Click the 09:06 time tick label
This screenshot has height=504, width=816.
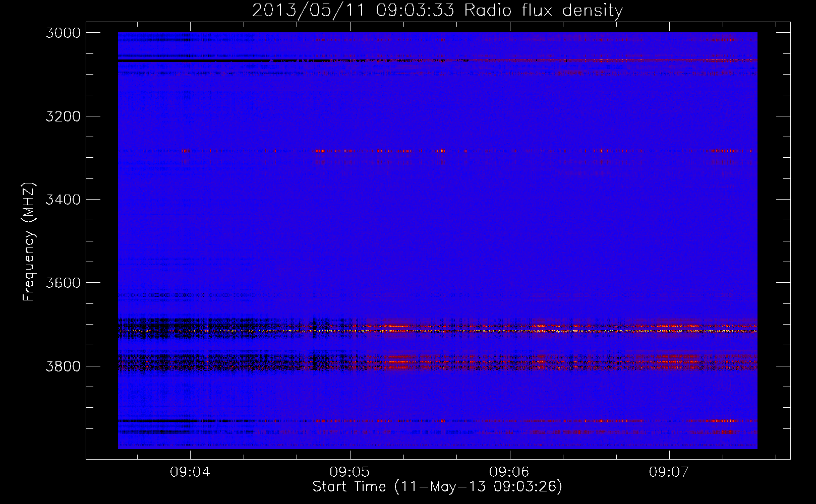pos(509,472)
